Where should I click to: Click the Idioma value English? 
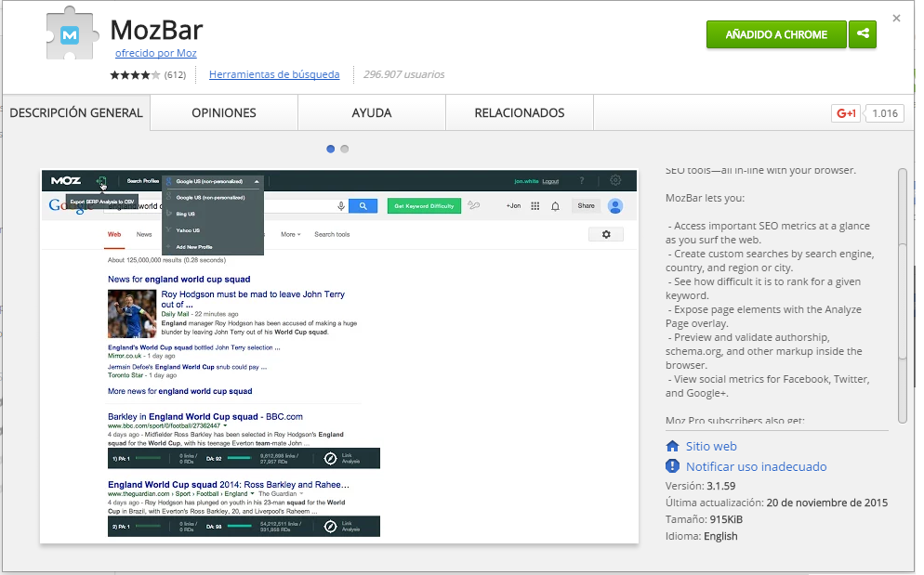coord(720,536)
